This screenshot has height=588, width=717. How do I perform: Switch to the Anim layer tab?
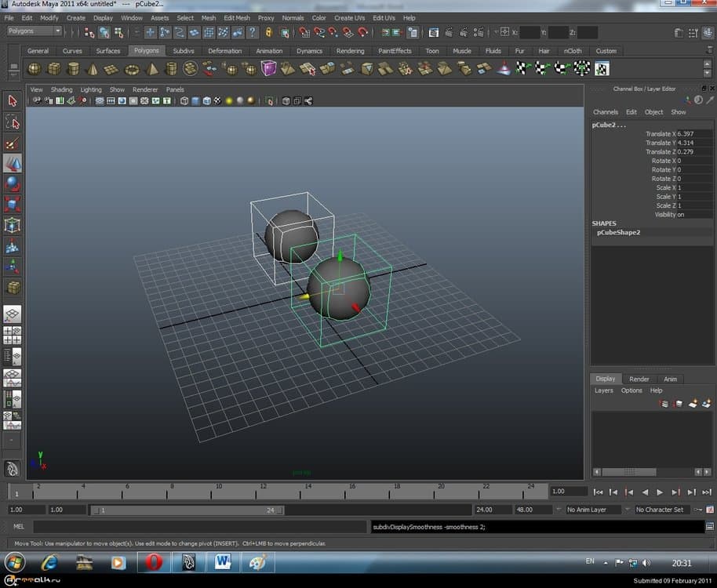point(671,379)
